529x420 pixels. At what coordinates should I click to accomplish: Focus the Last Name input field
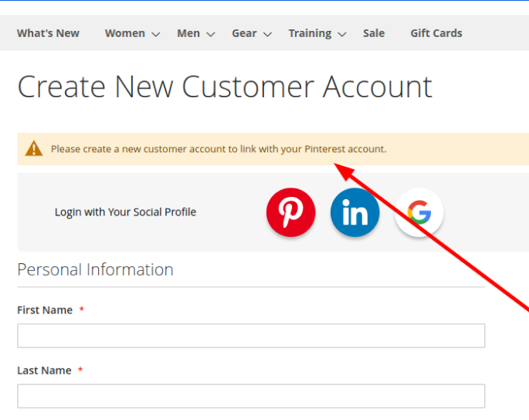click(x=251, y=396)
